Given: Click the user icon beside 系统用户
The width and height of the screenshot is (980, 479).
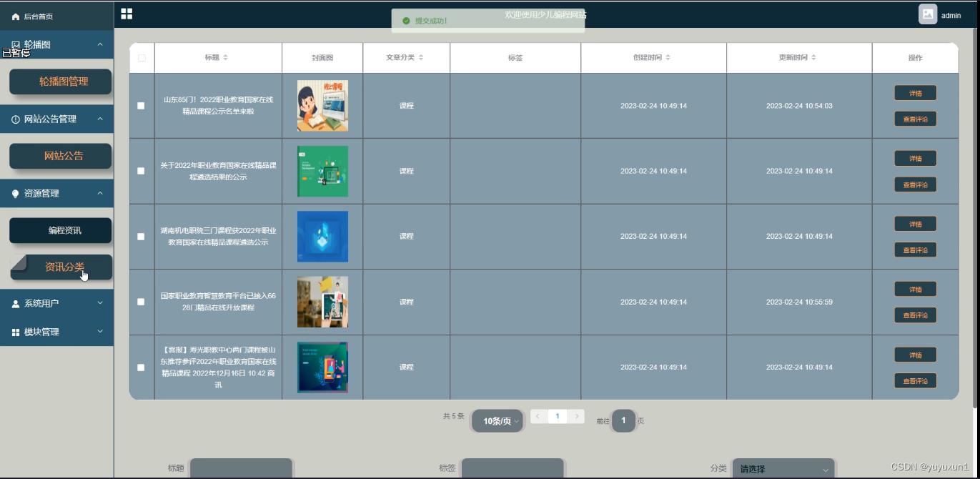Looking at the screenshot, I should (x=16, y=304).
